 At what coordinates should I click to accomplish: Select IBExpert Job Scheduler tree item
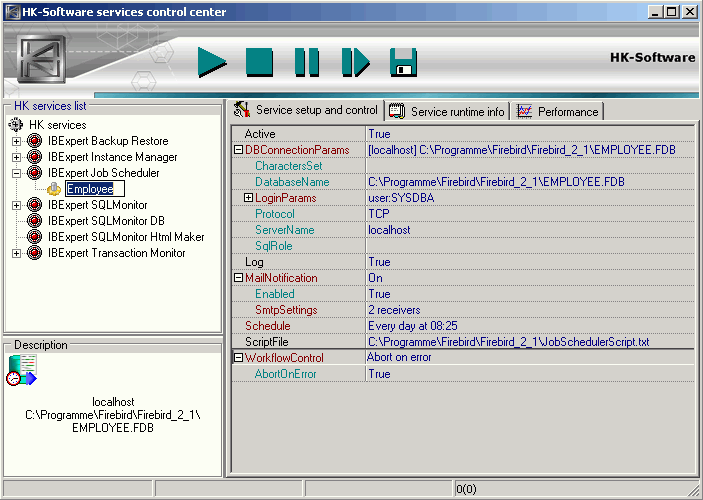[x=104, y=173]
